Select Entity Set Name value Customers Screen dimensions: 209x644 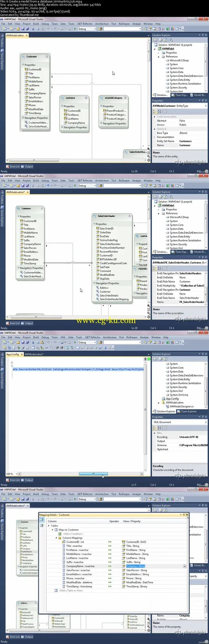point(185,141)
